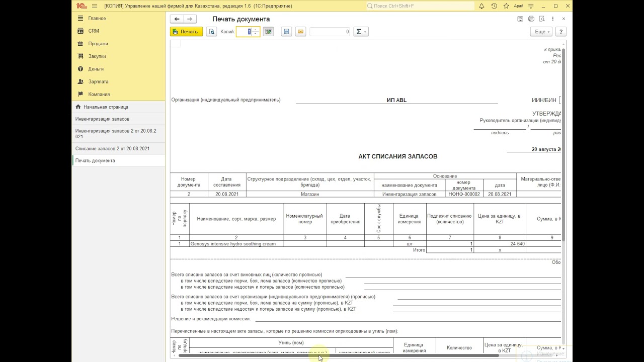Click the top-right printer icon
The image size is (644, 362).
pos(531,19)
